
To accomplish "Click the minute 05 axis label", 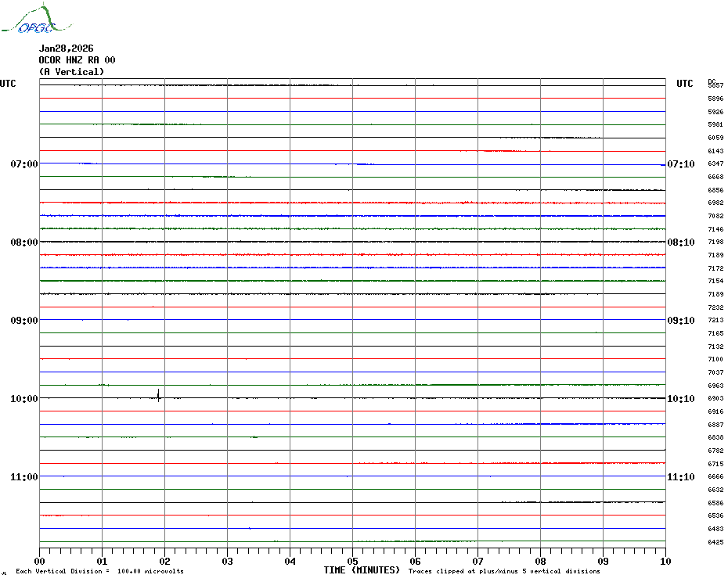I will coord(353,561).
